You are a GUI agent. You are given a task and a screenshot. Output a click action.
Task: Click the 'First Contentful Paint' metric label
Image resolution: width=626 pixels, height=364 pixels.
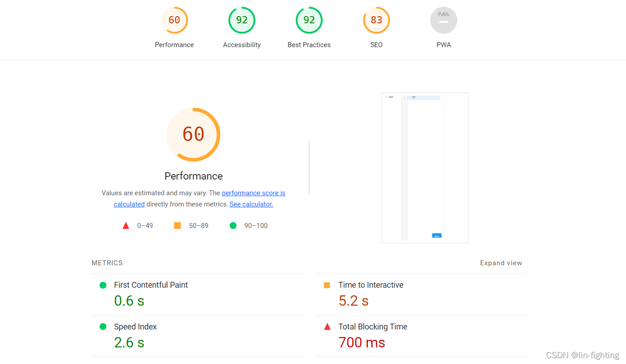[x=151, y=285]
